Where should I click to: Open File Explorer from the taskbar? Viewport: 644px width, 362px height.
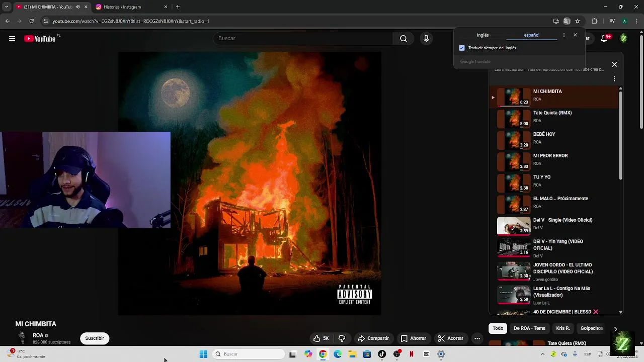tap(352, 354)
